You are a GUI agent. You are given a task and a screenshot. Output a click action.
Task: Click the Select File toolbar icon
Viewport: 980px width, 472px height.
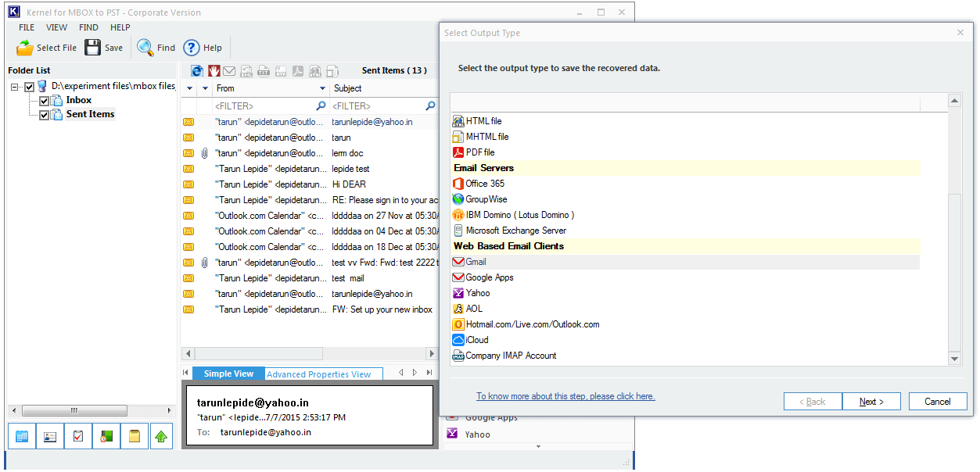[x=25, y=48]
